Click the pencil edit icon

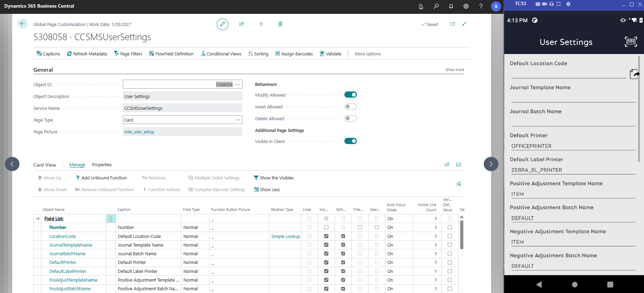coord(222,24)
